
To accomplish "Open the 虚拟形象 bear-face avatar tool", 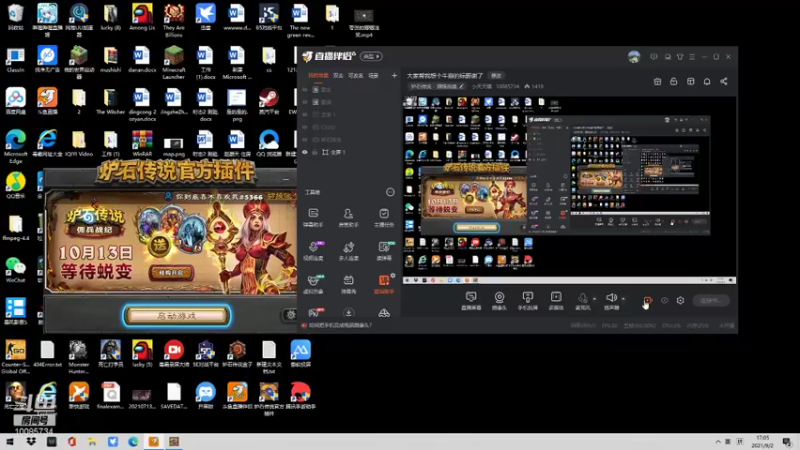I will coord(313,284).
